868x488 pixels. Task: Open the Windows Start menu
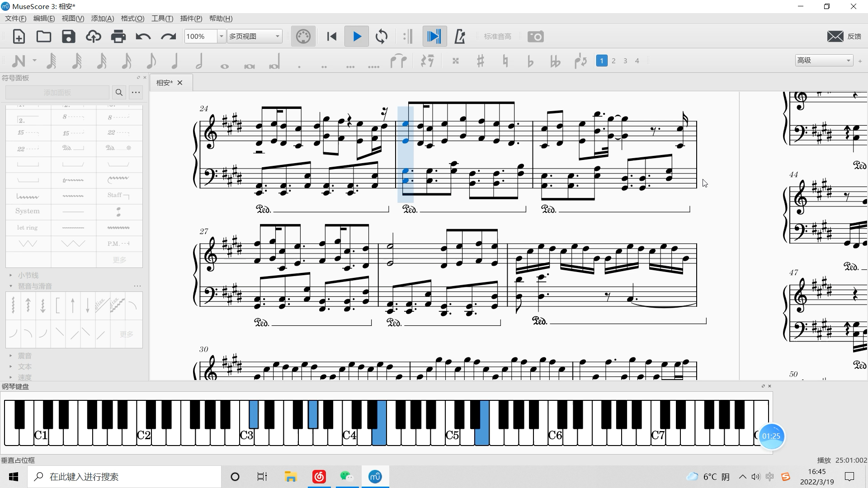[14, 477]
